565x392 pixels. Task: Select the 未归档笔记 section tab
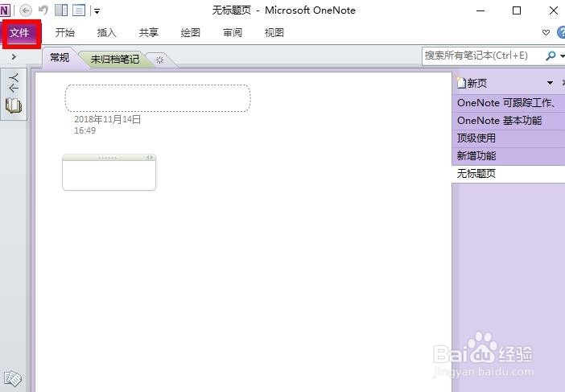(114, 59)
